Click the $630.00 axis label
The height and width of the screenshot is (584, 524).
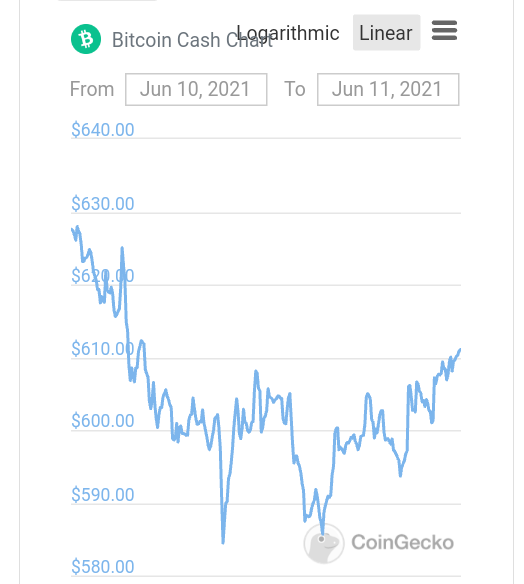pyautogui.click(x=103, y=203)
